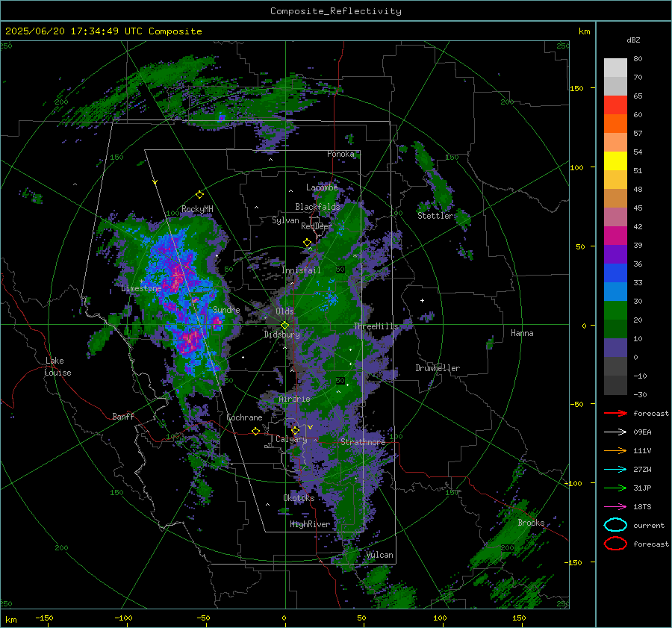The width and height of the screenshot is (672, 628).
Task: Select the light blue 33-30 dBZ swatch
Action: [x=615, y=292]
